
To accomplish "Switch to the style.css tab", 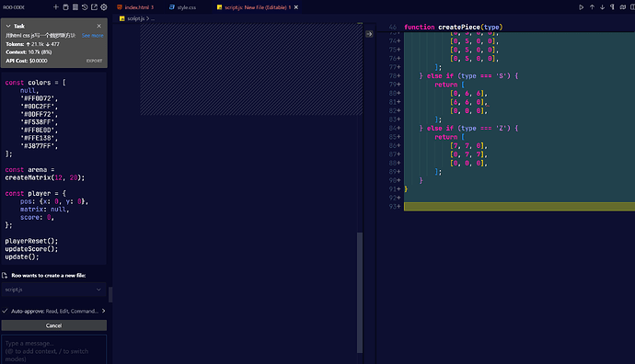I will coord(182,7).
